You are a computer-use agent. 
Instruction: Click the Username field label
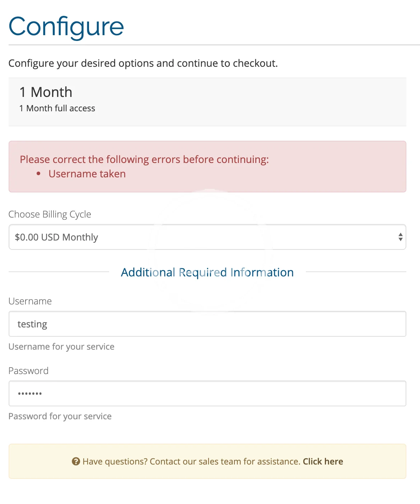[x=30, y=301]
